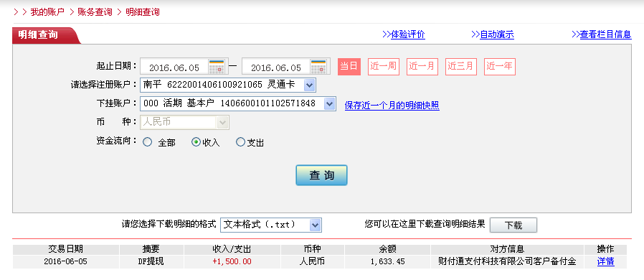The height and width of the screenshot is (280, 644).
Task: Open the start date calendar picker
Action: click(x=217, y=67)
